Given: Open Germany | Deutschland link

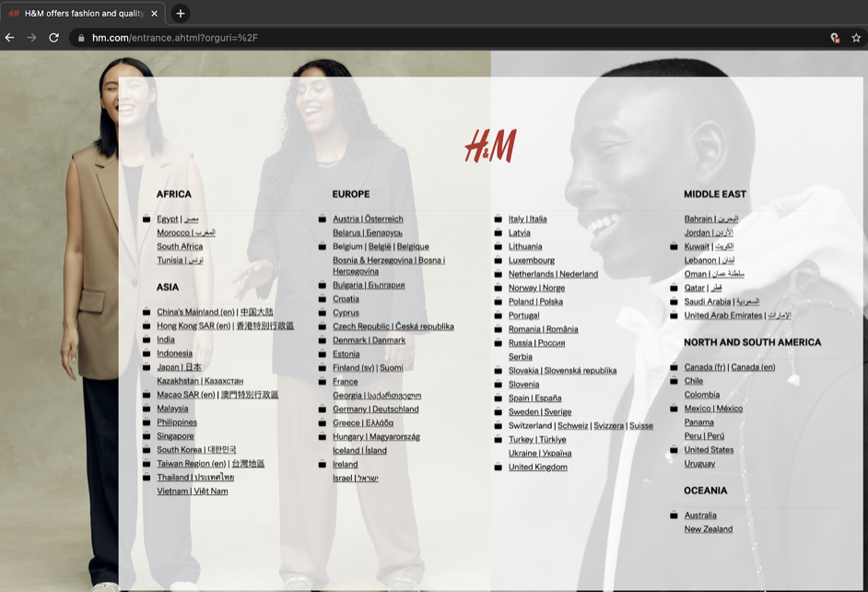Looking at the screenshot, I should point(376,408).
